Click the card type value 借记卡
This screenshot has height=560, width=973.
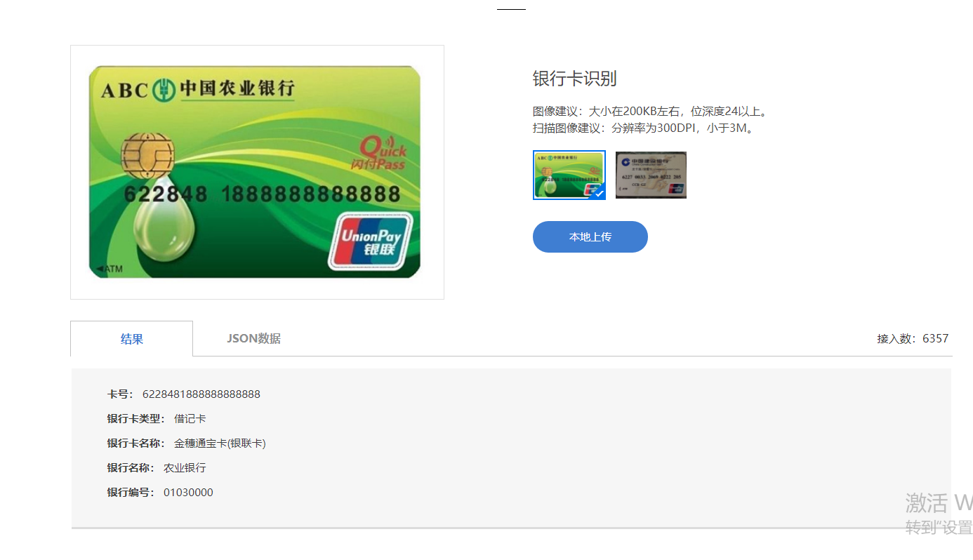tap(190, 419)
